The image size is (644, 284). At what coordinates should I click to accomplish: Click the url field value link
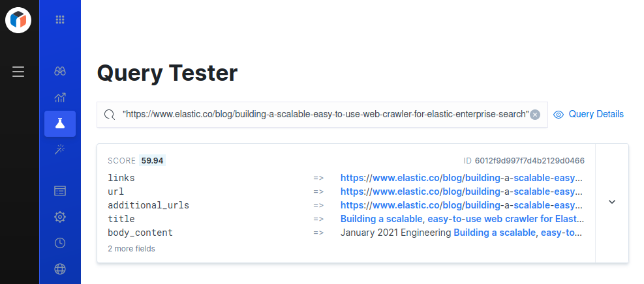(462, 192)
